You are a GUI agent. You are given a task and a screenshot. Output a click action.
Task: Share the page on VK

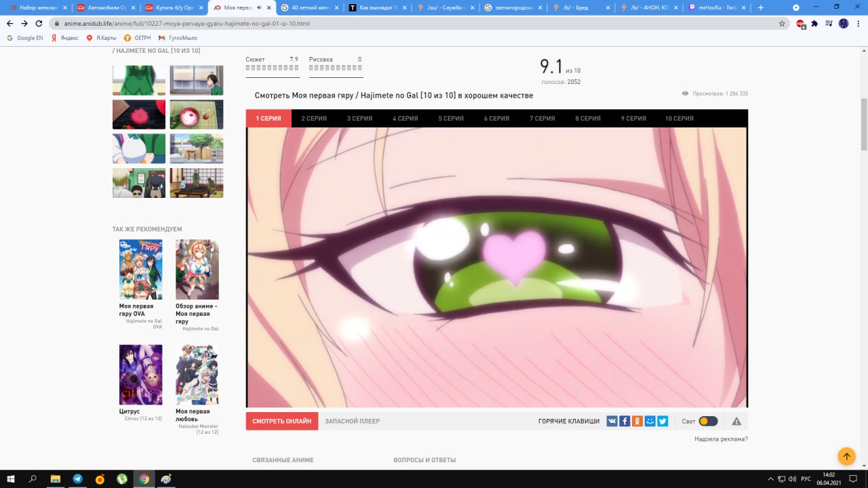tap(612, 421)
